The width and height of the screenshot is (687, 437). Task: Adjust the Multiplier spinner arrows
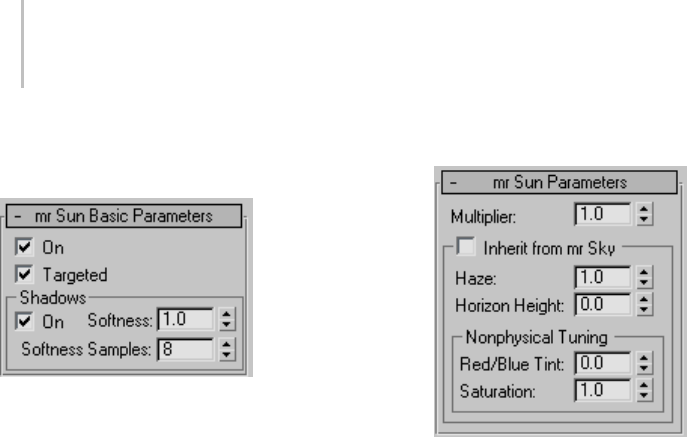tap(644, 213)
